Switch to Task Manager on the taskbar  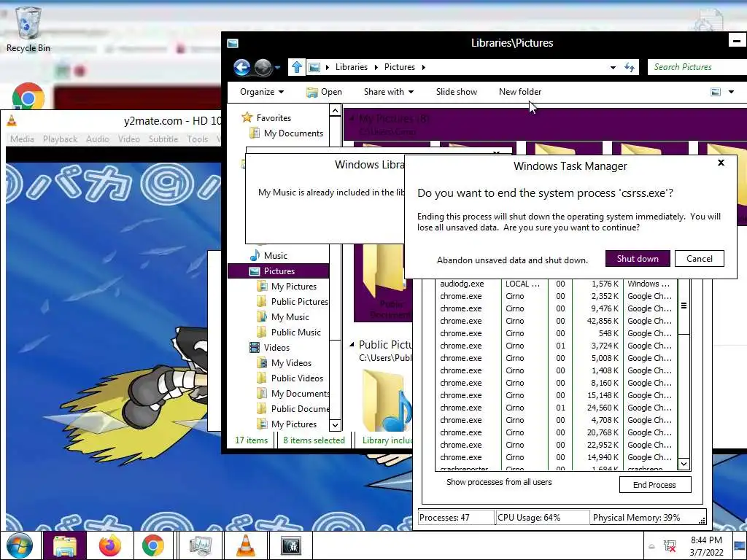pos(201,545)
